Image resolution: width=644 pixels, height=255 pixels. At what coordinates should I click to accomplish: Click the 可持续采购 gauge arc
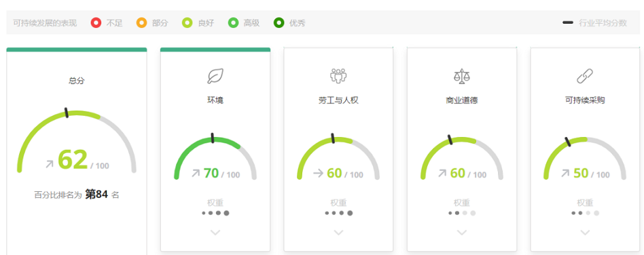(585, 158)
